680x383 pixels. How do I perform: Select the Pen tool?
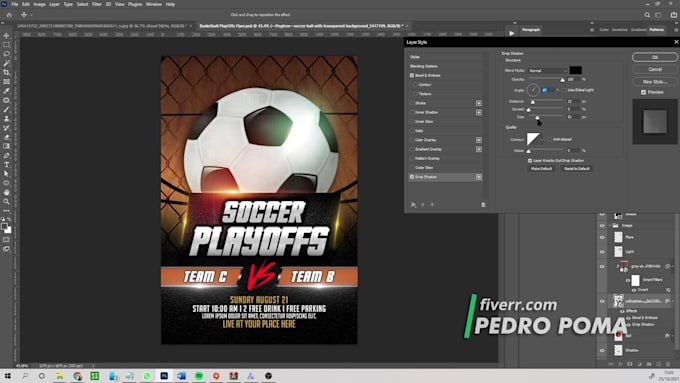7,155
